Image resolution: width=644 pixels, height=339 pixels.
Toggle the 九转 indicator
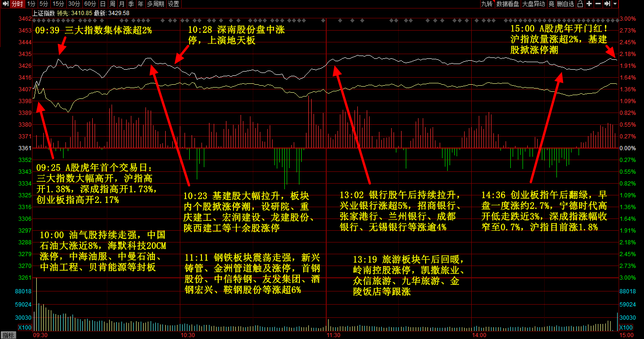point(486,4)
